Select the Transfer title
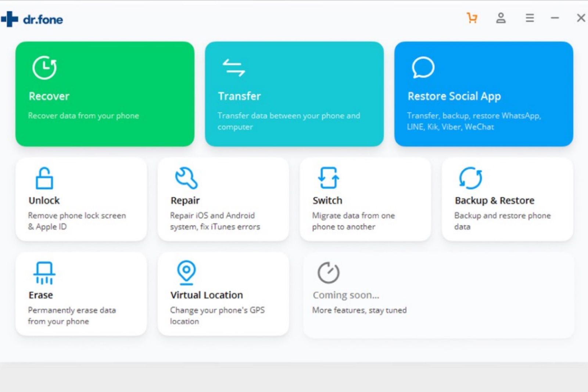This screenshot has width=588, height=392. coord(239,96)
